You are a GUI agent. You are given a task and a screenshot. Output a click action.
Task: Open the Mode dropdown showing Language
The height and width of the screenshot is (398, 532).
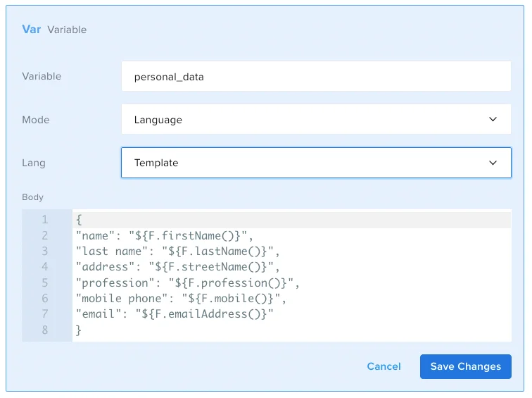(315, 120)
